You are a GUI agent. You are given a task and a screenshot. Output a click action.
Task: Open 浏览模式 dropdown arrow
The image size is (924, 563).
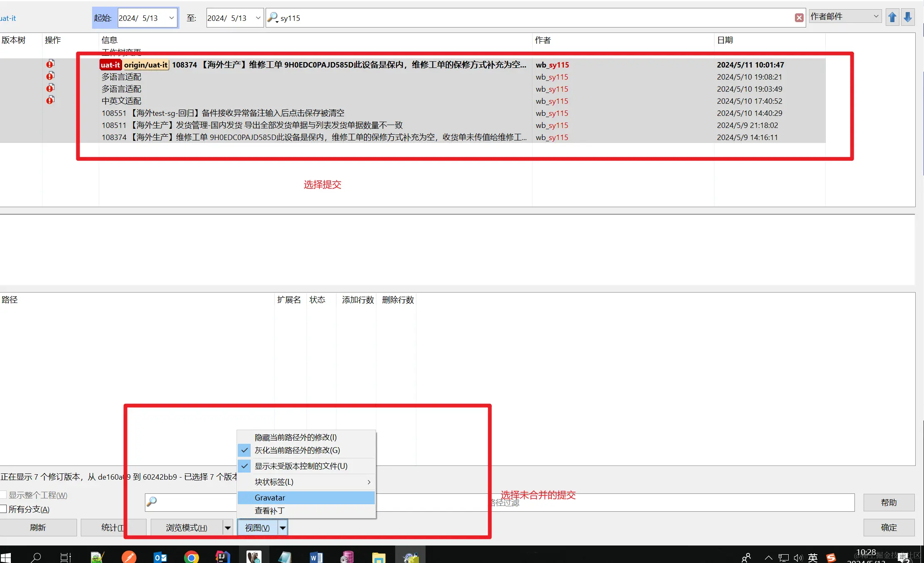[227, 528]
